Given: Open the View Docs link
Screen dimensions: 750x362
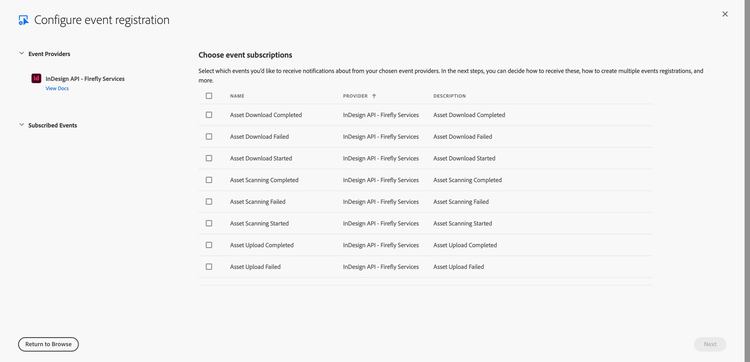Looking at the screenshot, I should tap(57, 88).
